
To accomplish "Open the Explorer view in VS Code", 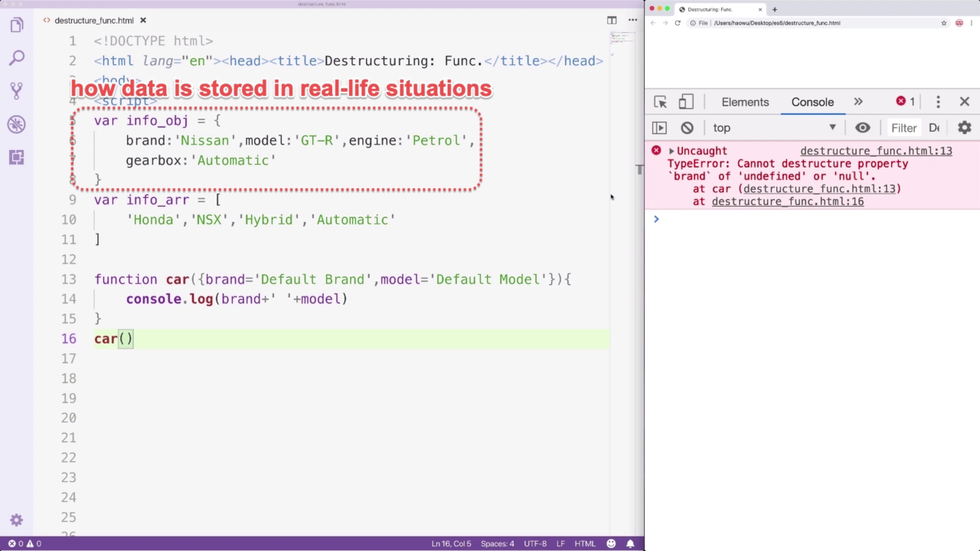I will [x=17, y=25].
